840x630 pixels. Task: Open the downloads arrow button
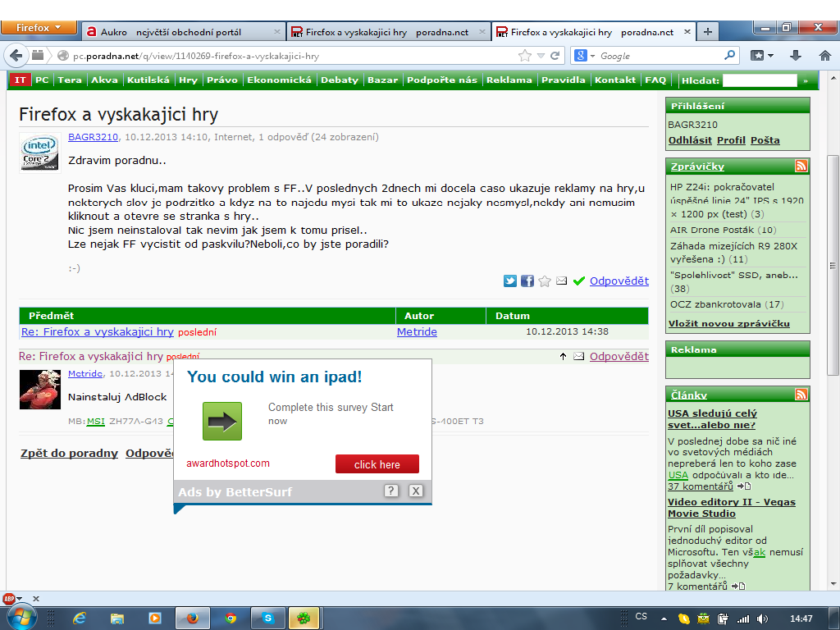pyautogui.click(x=796, y=55)
